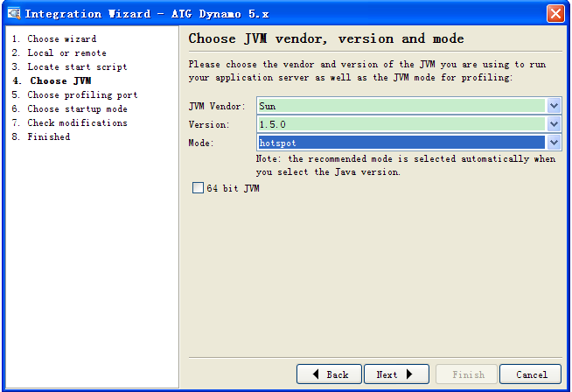Proceed with the Next button

point(396,374)
